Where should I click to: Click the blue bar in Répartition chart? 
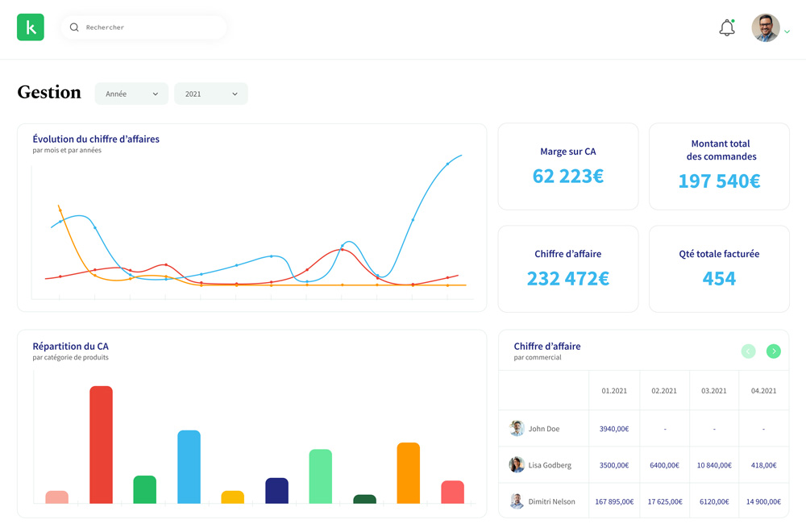(x=189, y=467)
